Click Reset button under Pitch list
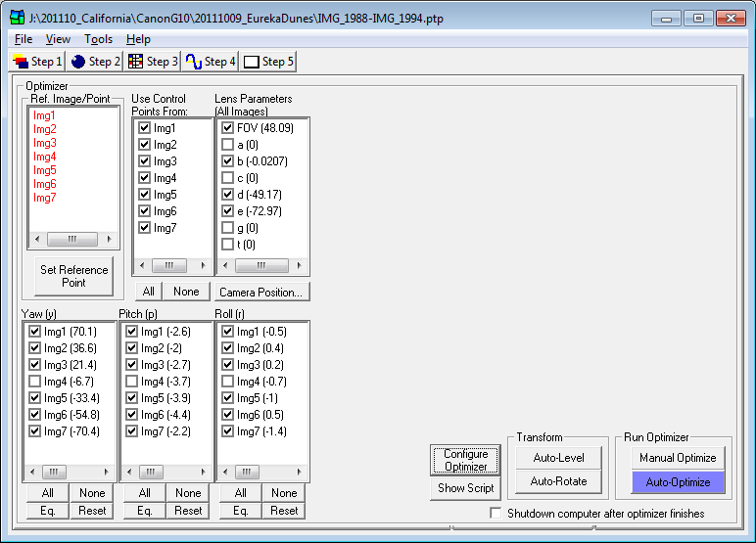 (188, 511)
